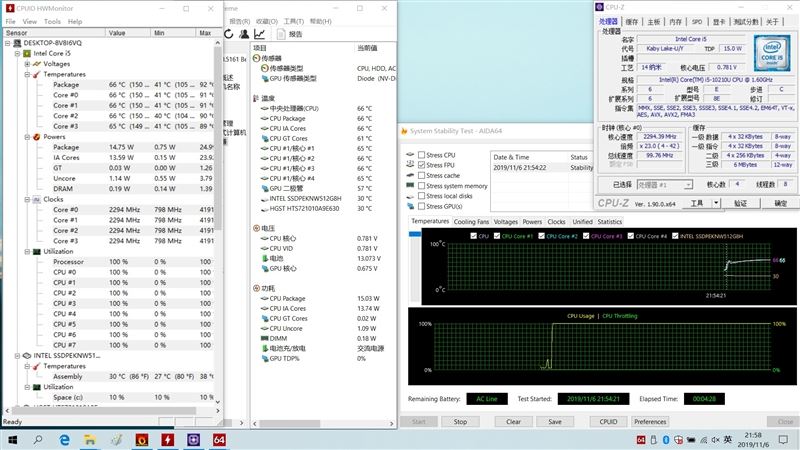This screenshot has width=800, height=450.
Task: Switch to Cooling Fans tab
Action: pos(471,221)
